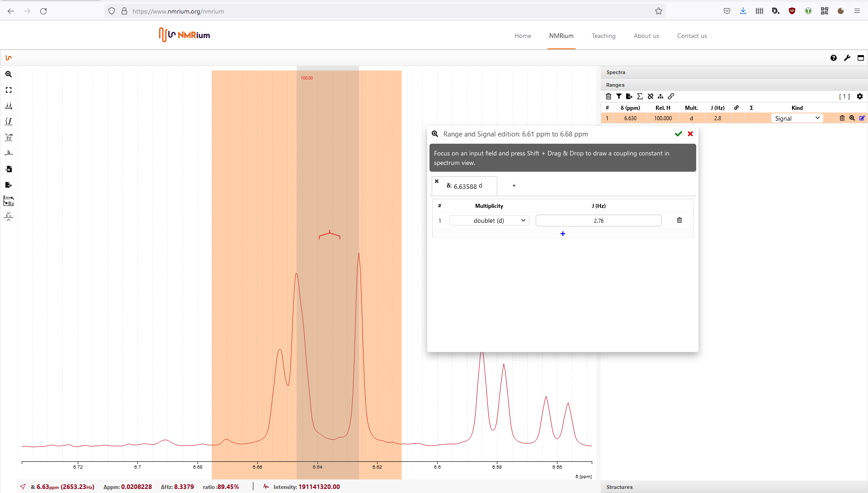This screenshot has height=493, width=868.
Task: Click the ranges filter funnel icon
Action: click(x=619, y=96)
